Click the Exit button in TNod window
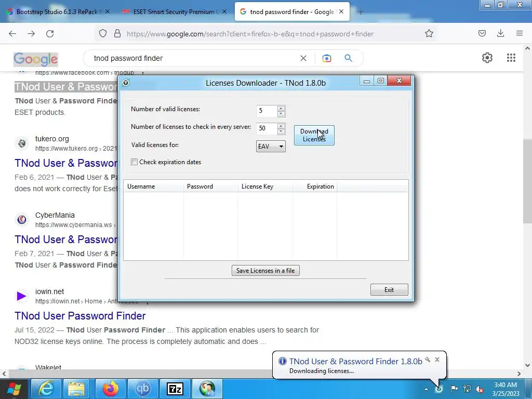The width and height of the screenshot is (532, 399). tap(389, 290)
